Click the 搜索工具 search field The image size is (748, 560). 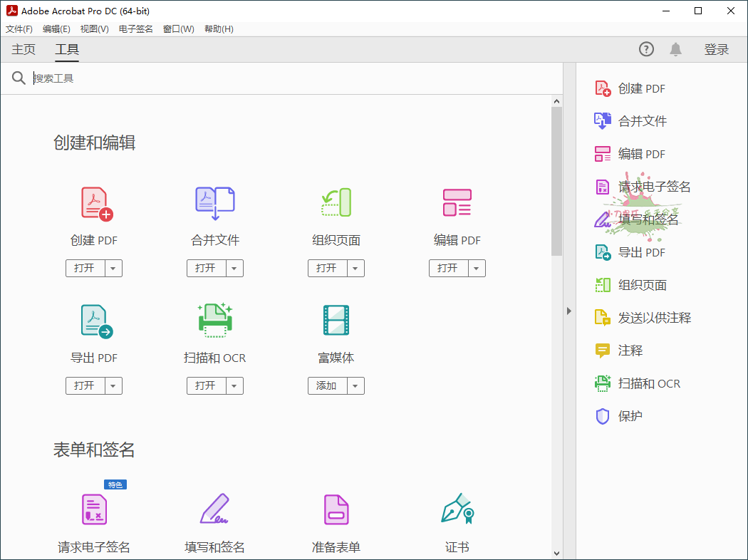coord(285,78)
